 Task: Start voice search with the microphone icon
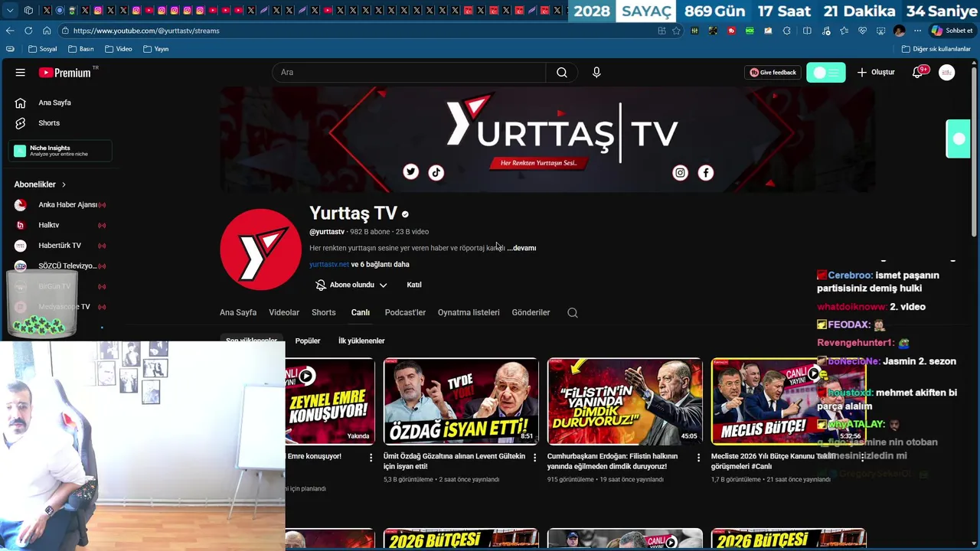coord(596,73)
